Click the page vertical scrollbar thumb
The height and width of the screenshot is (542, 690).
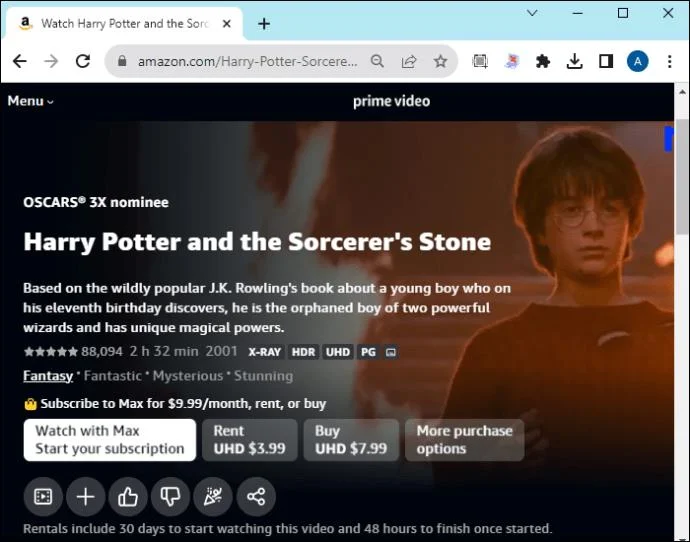coord(682,176)
